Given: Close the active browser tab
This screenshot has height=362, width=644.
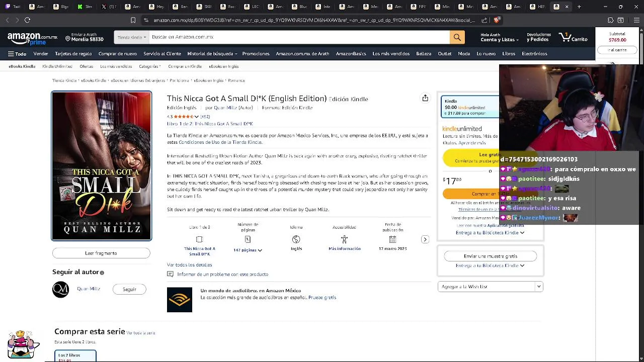Looking at the screenshot, I should (567, 7).
